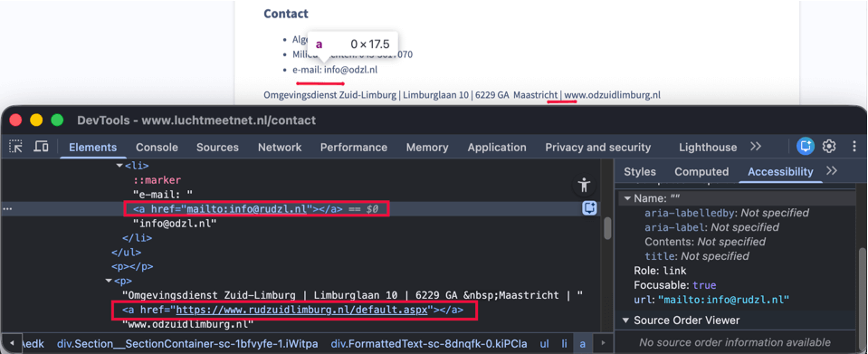This screenshot has height=354, width=868.
Task: Open the Memory tab
Action: coord(427,148)
